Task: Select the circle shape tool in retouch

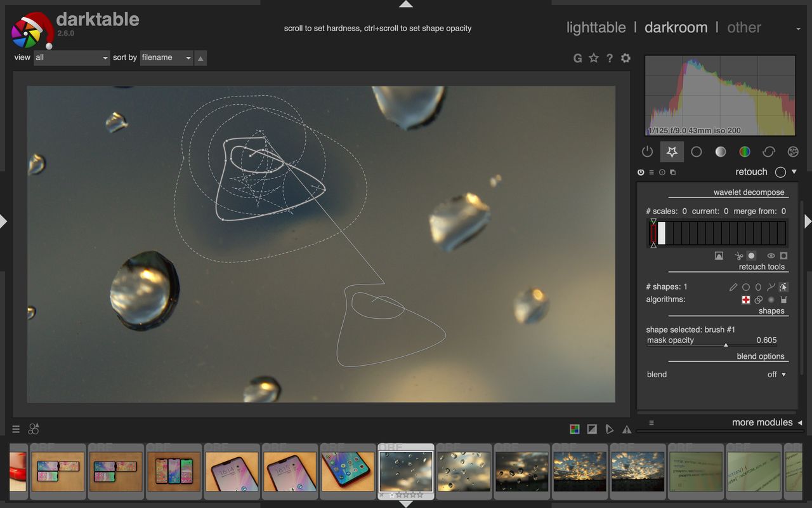Action: click(746, 287)
